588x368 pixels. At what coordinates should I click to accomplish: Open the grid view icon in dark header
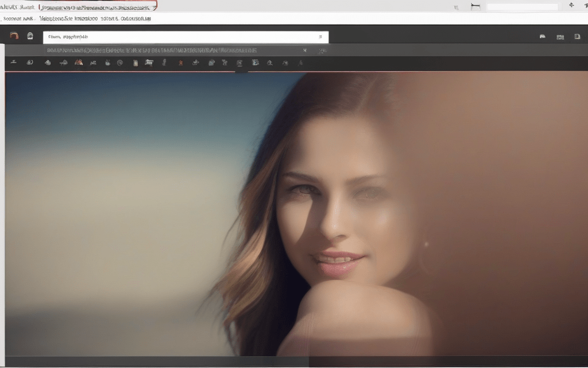(x=560, y=37)
